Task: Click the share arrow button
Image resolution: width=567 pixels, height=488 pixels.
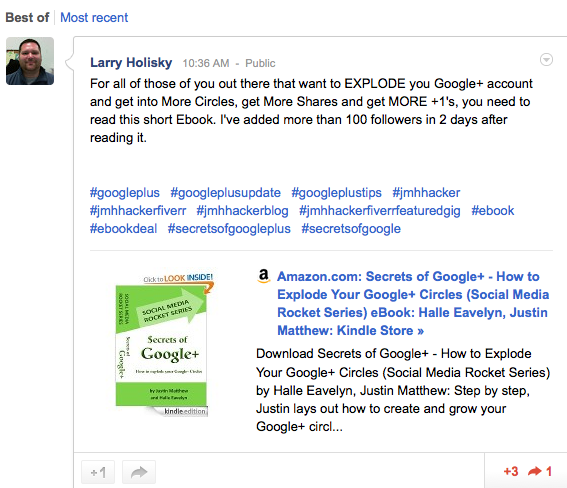Action: pos(139,472)
